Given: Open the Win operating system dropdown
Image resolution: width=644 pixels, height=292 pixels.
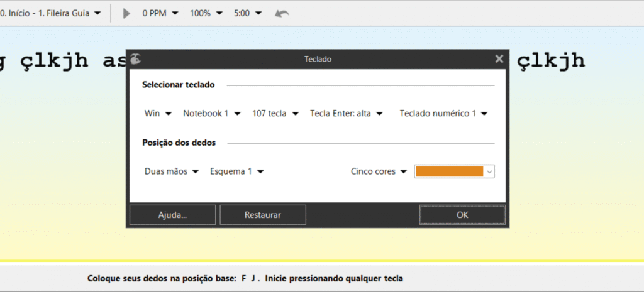Looking at the screenshot, I should 158,114.
